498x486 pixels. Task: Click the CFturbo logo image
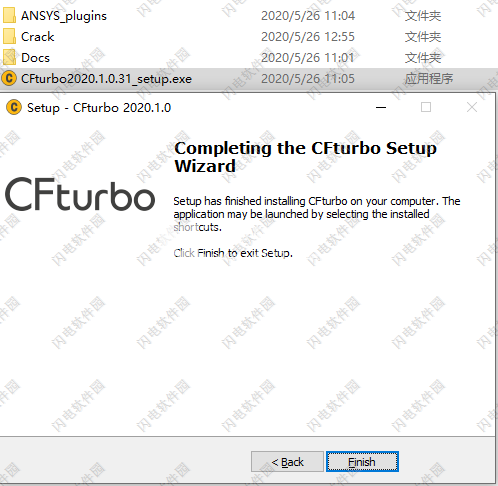(80, 194)
